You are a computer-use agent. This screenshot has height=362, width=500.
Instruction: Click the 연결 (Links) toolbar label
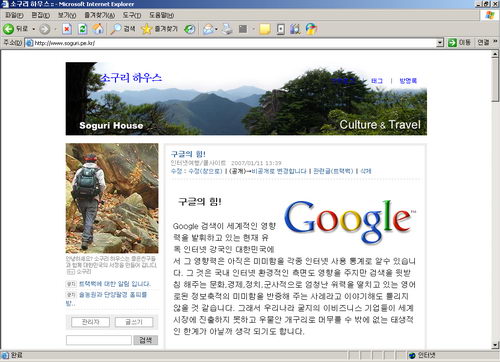pos(483,43)
